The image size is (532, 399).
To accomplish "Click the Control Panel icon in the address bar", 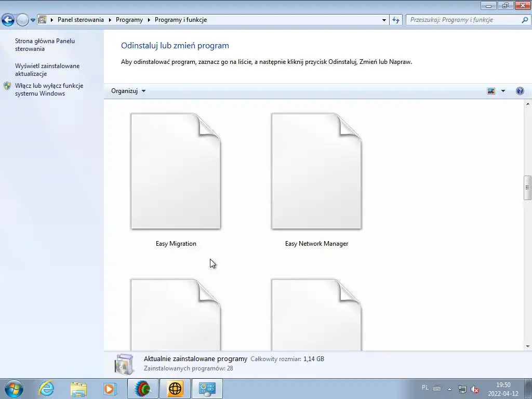I will click(x=43, y=20).
